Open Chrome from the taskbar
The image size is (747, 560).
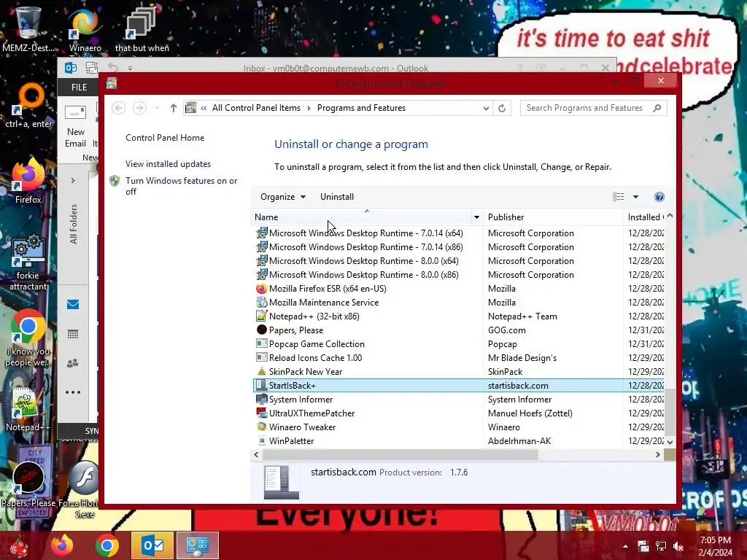tap(107, 545)
